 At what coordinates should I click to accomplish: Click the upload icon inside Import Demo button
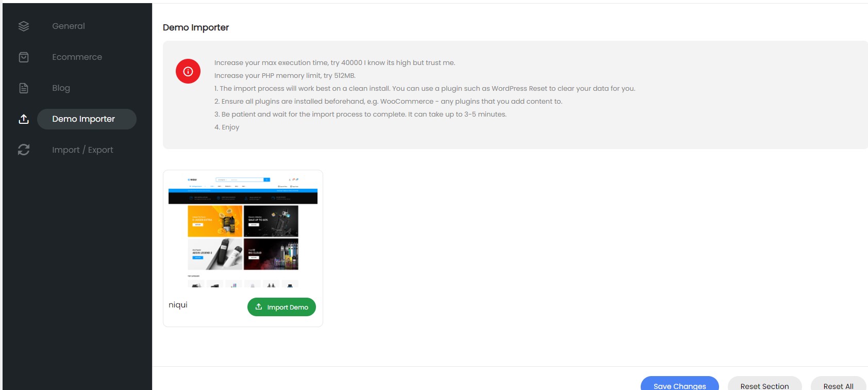(x=259, y=307)
